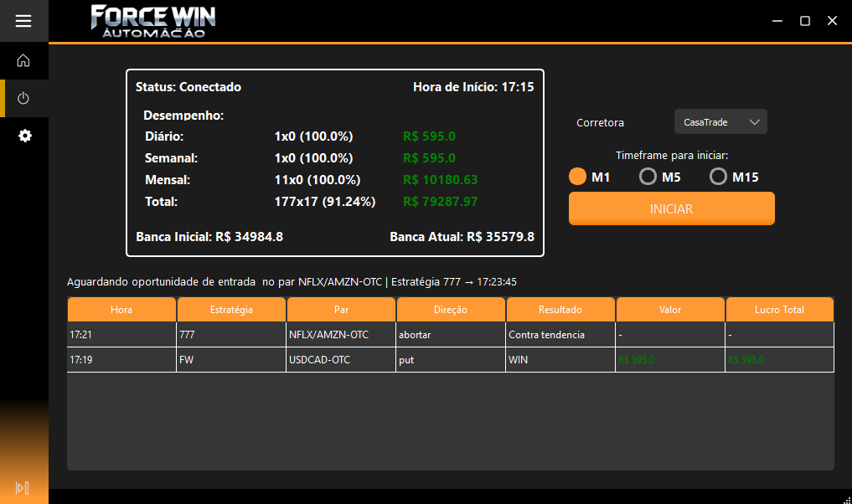
Task: Click the Estratégia column header
Action: pyautogui.click(x=231, y=310)
